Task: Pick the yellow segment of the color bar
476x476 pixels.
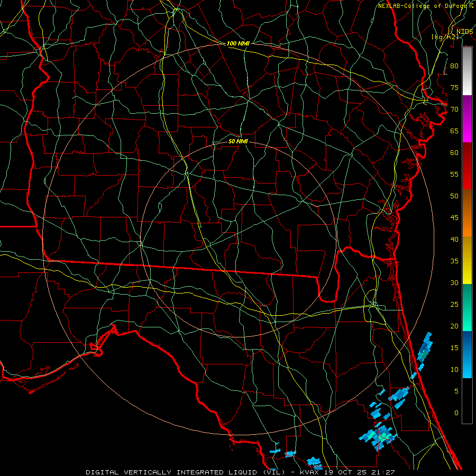Action: click(x=467, y=260)
